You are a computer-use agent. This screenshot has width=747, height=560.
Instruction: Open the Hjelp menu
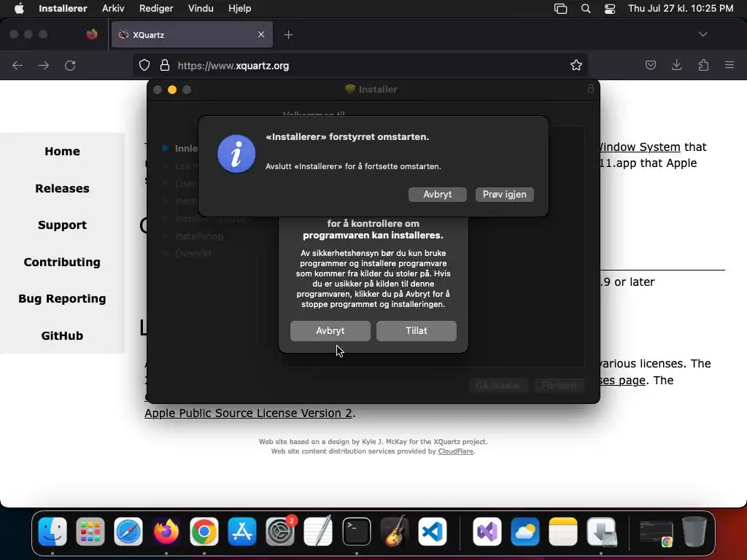239,9
